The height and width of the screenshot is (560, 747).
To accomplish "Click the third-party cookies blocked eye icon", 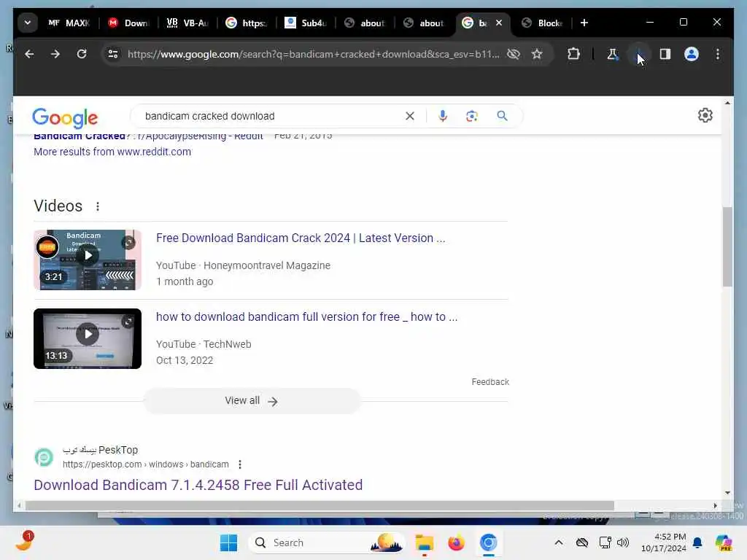I will (x=513, y=54).
